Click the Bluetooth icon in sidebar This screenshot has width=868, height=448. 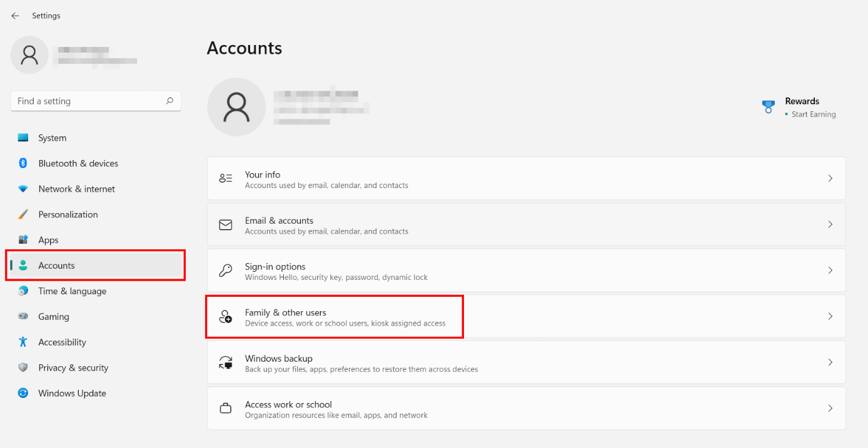[23, 163]
